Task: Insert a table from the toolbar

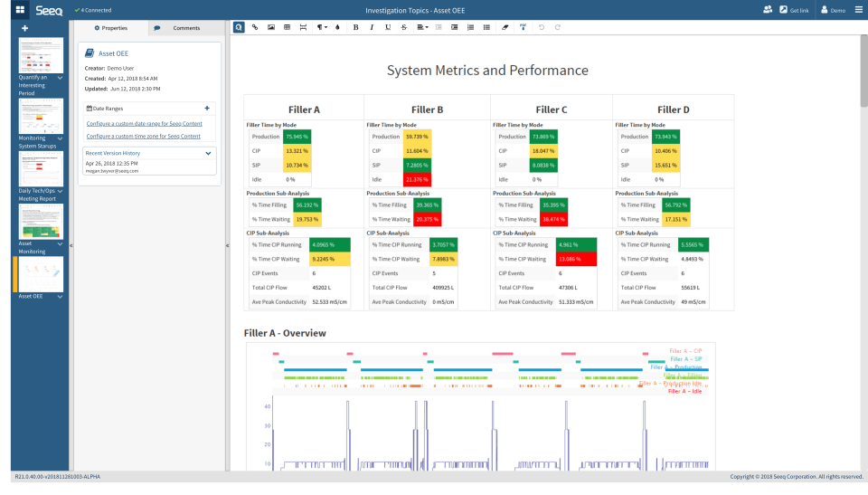Action: coord(287,27)
